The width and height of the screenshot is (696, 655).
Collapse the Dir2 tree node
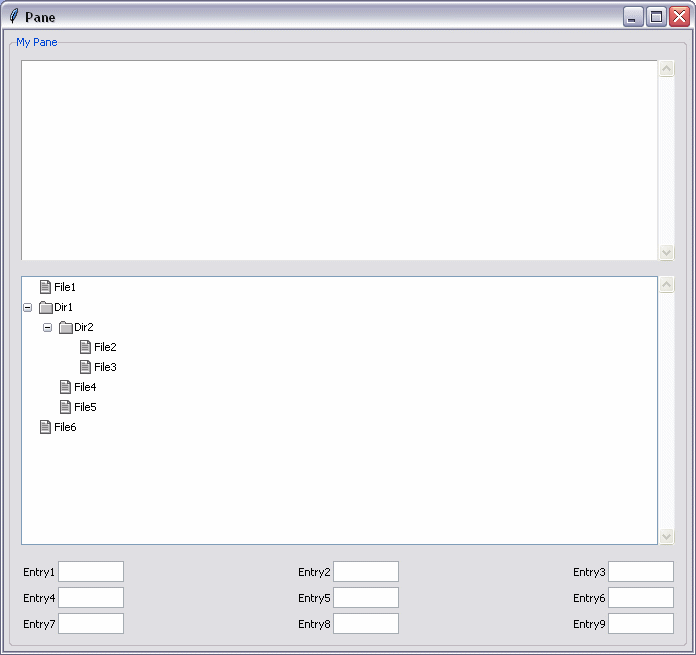click(x=47, y=327)
